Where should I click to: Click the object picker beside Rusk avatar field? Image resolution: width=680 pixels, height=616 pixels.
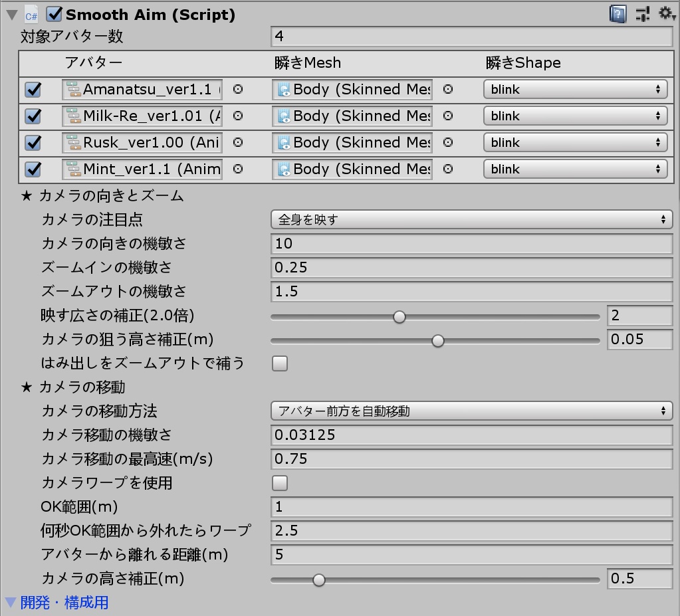(237, 143)
